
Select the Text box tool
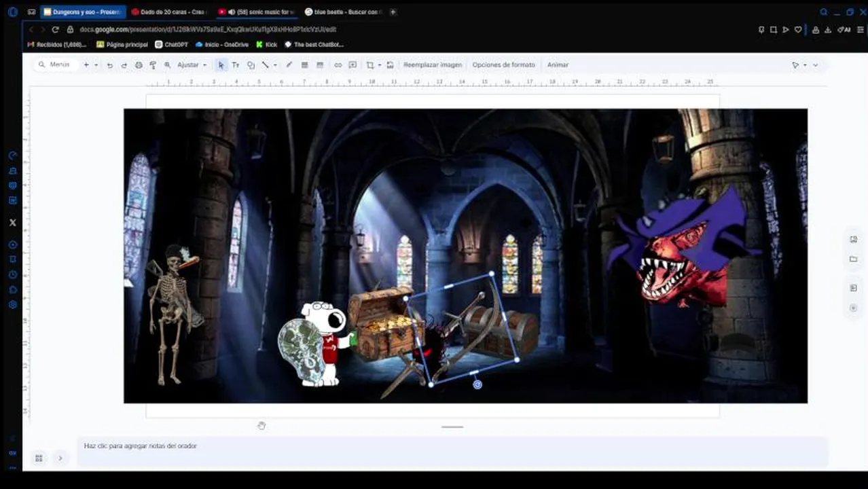point(236,65)
